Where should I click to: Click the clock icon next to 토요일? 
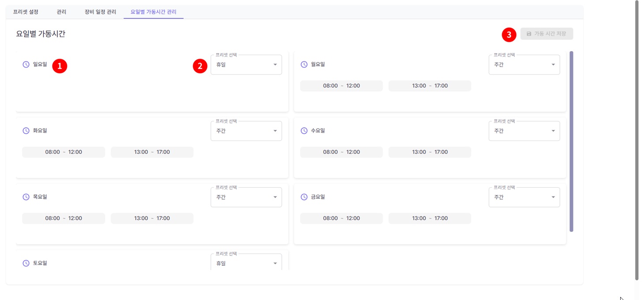click(x=26, y=263)
